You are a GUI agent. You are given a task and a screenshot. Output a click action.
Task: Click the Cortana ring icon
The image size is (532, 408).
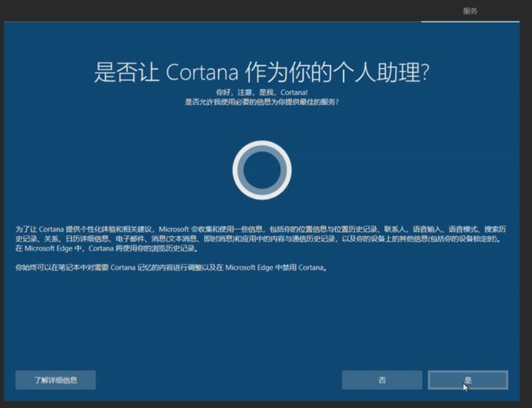click(x=262, y=170)
